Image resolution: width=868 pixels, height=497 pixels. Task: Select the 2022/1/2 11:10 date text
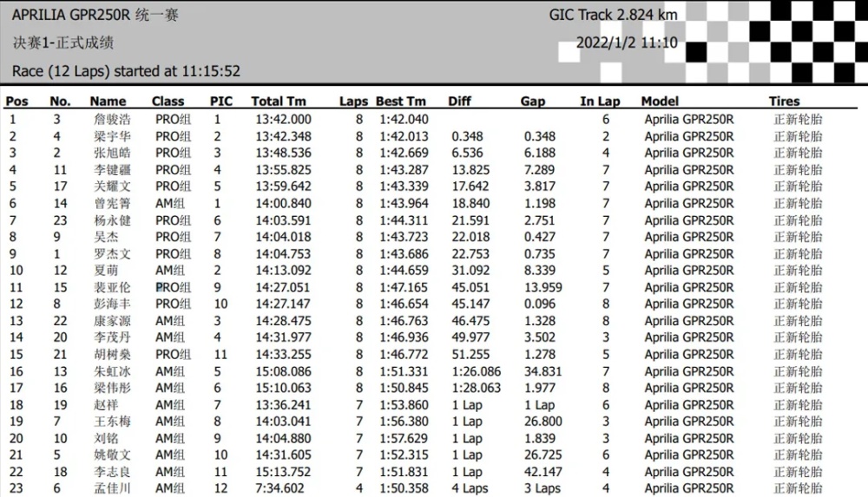pyautogui.click(x=627, y=43)
